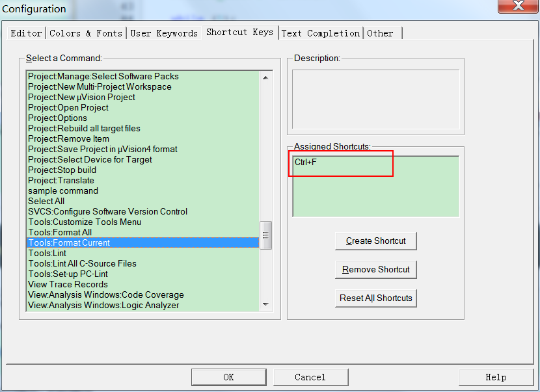Open the User Keywords tab
The width and height of the screenshot is (540, 392).
point(164,33)
